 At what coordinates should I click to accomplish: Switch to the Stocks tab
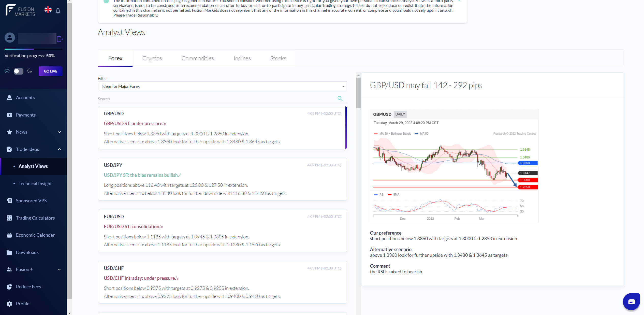(x=278, y=58)
